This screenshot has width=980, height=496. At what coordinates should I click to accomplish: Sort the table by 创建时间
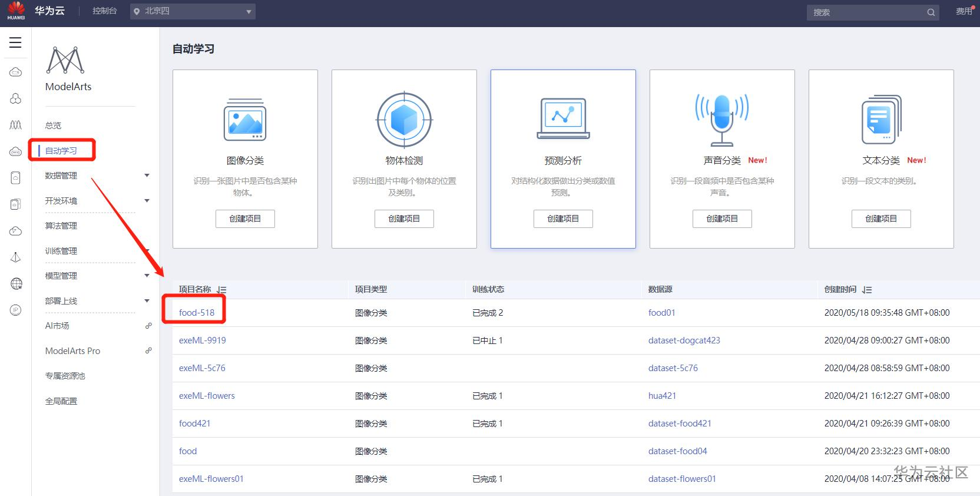(x=867, y=290)
